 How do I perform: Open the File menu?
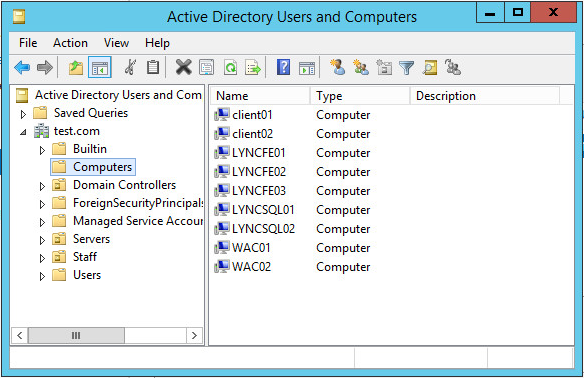point(28,43)
